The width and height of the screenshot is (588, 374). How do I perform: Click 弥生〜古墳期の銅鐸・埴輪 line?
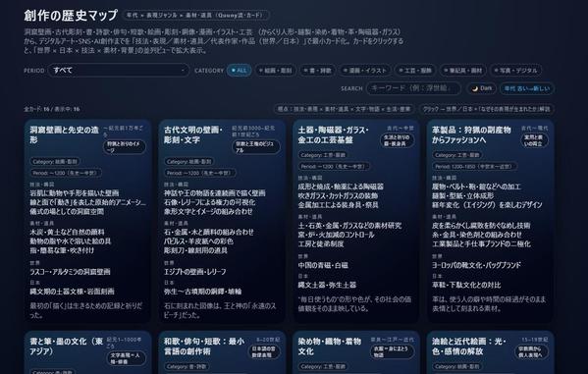[202, 292]
